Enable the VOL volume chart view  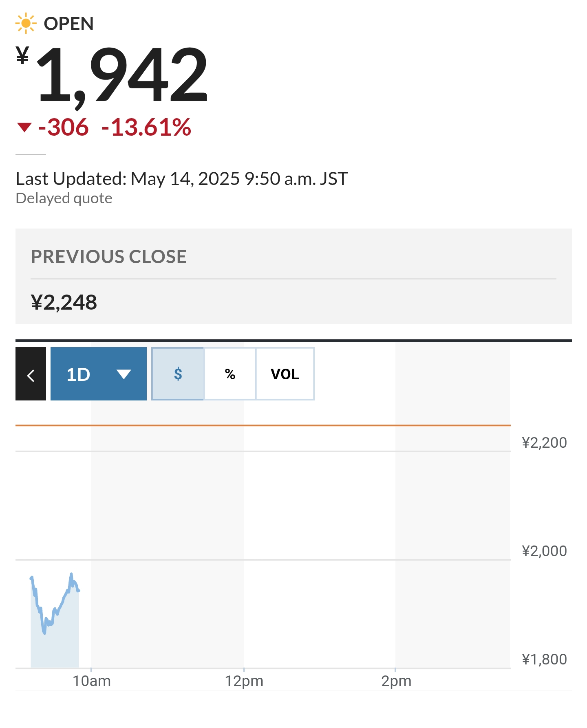tap(285, 374)
